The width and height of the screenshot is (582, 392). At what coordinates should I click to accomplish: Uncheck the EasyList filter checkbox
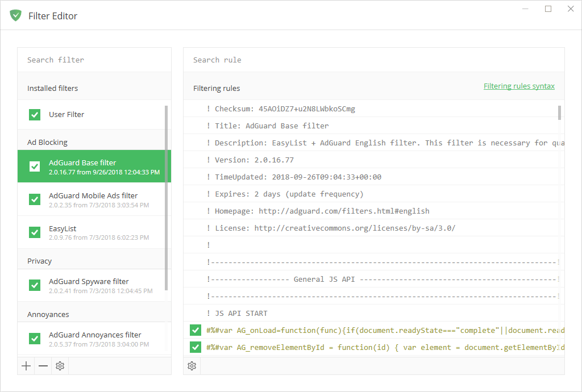35,232
